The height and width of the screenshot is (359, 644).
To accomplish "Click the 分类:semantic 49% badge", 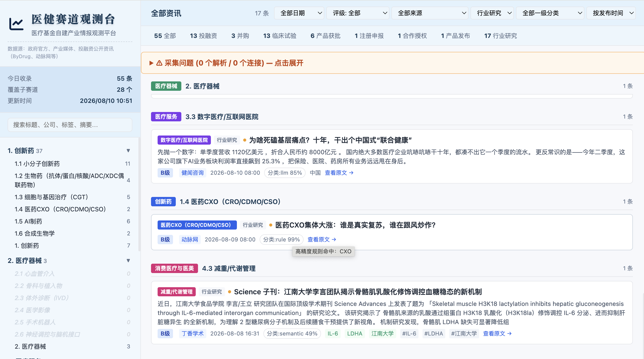I will click(x=292, y=334).
